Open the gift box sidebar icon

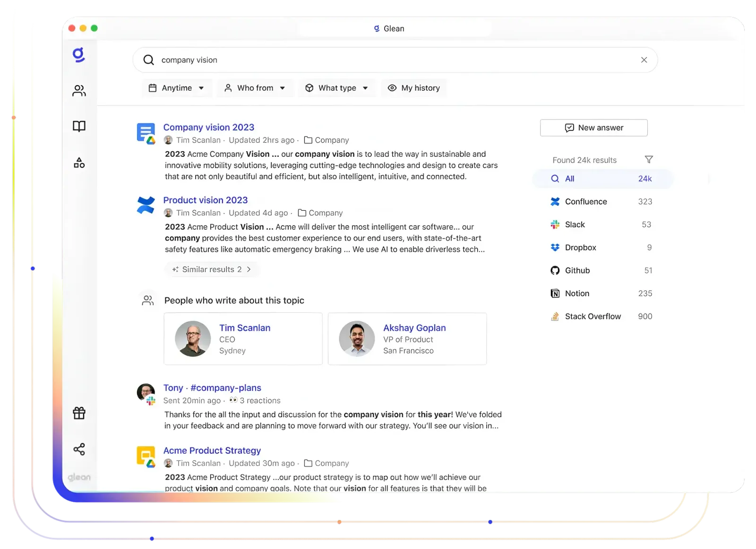79,413
